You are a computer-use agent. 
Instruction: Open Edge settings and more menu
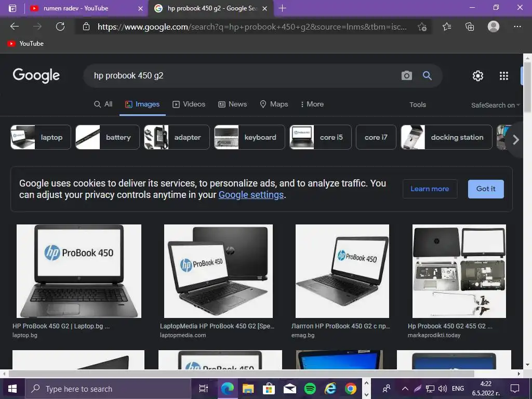click(x=517, y=26)
